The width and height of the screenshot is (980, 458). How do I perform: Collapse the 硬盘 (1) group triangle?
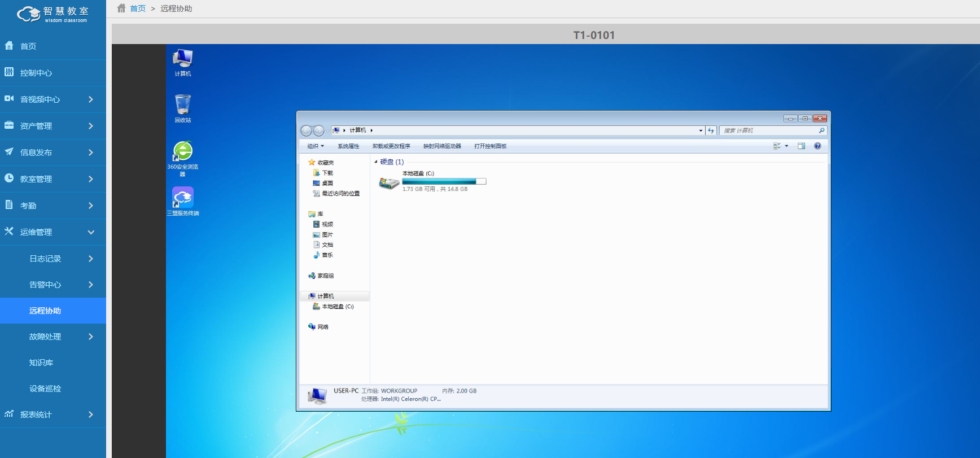pyautogui.click(x=376, y=162)
